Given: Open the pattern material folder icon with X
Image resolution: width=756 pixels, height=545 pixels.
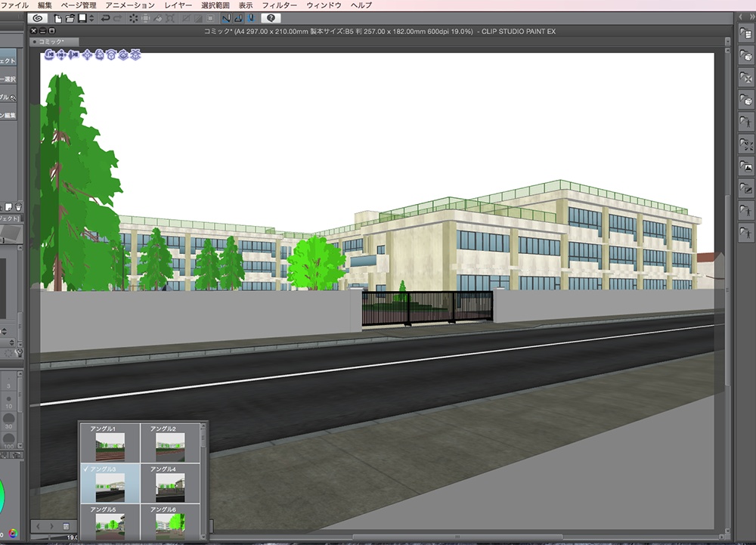Looking at the screenshot, I should [746, 78].
